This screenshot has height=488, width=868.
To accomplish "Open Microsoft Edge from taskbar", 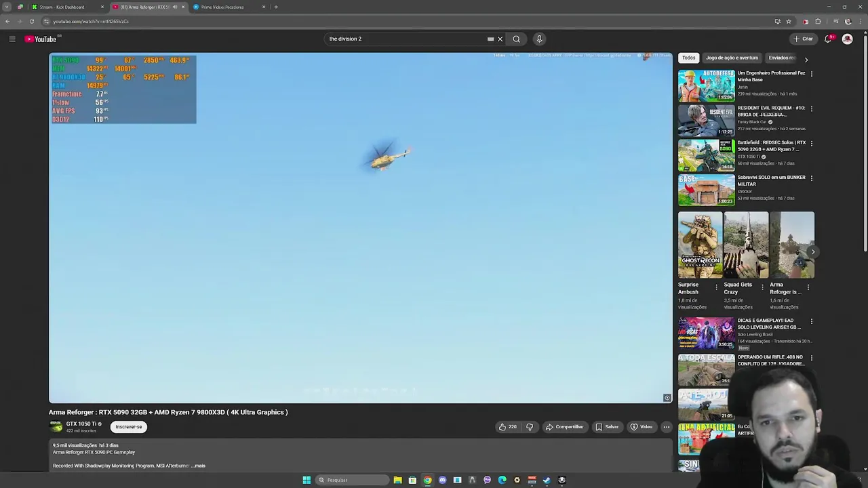I will pyautogui.click(x=502, y=481).
